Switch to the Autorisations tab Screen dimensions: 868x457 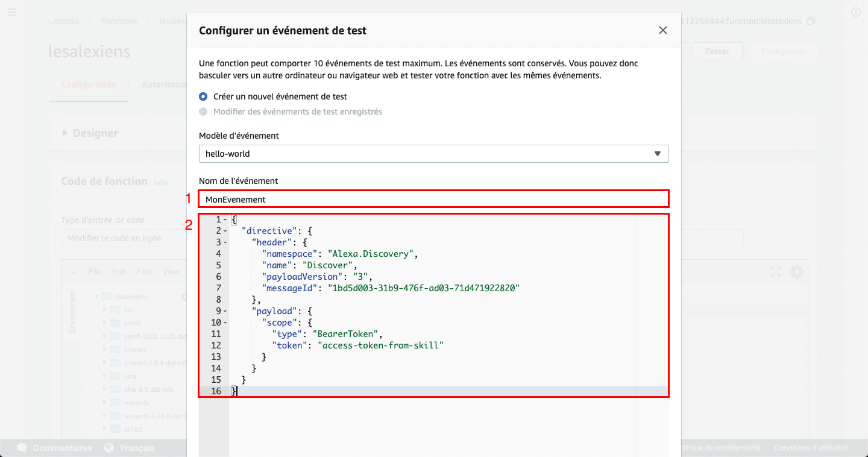pos(164,84)
